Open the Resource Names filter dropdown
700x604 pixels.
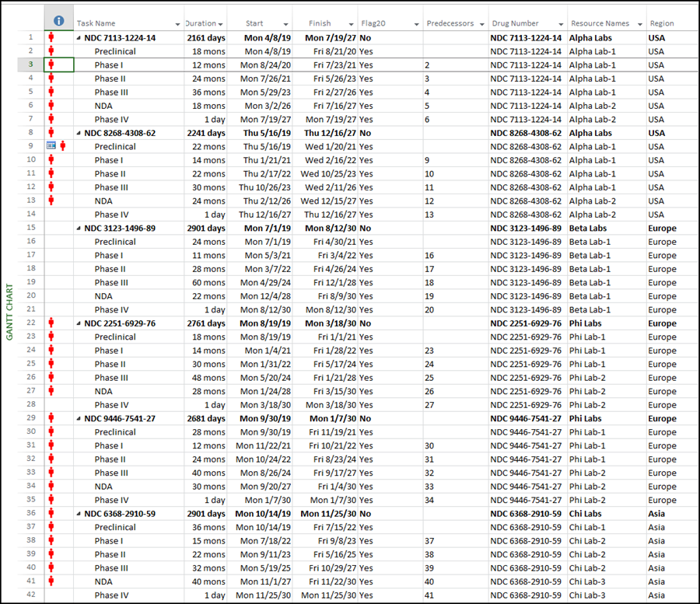[x=639, y=23]
